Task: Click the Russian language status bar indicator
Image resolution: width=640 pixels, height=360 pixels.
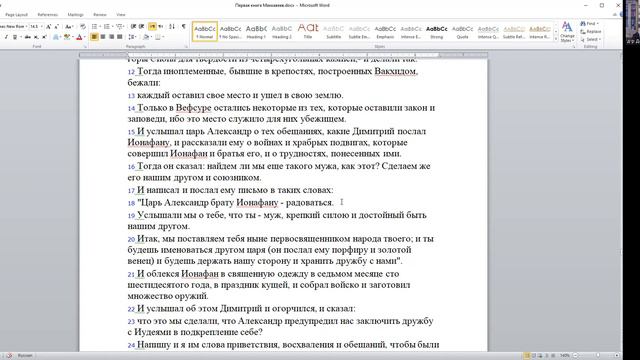Action: point(25,356)
